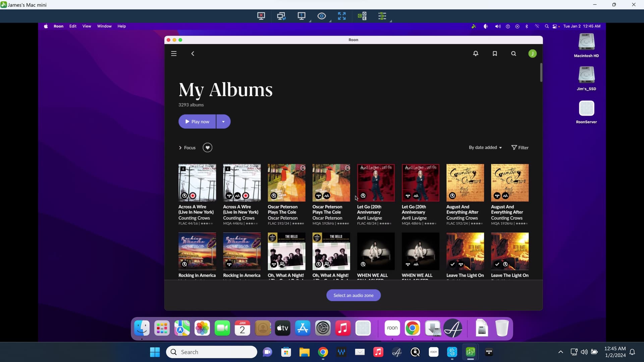The image size is (644, 362).
Task: Toggle view-only eye icon in remote toolbar
Action: [x=321, y=16]
